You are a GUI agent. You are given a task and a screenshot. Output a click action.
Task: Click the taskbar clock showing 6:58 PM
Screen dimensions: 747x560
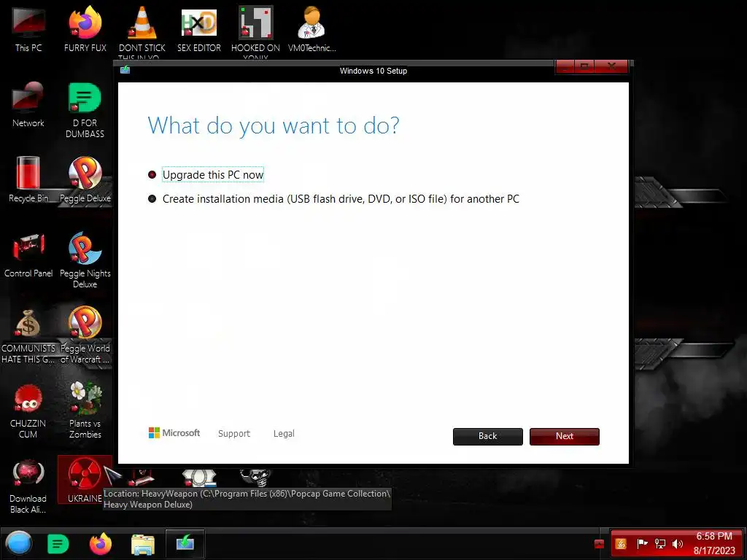(x=714, y=543)
